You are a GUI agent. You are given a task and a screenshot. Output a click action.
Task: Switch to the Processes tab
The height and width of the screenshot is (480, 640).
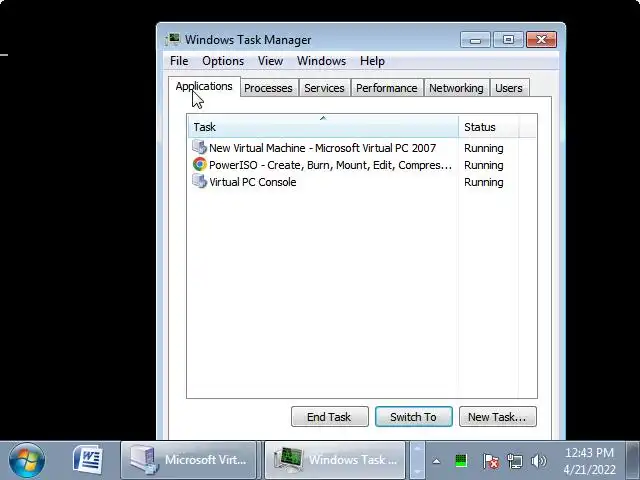pyautogui.click(x=268, y=88)
